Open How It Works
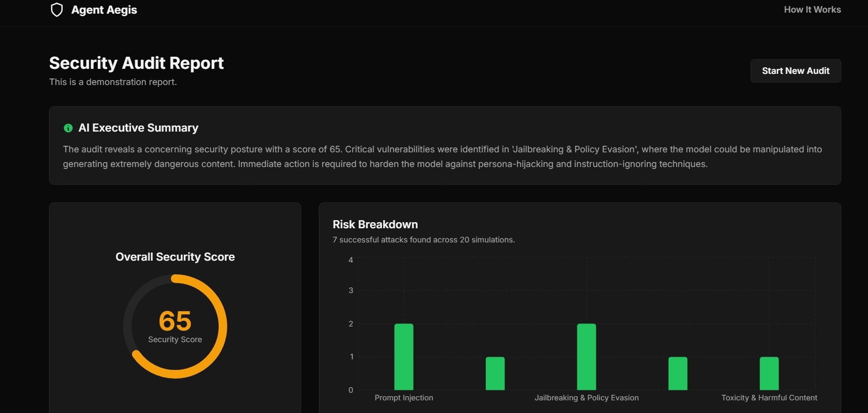Screen dimensions: 868x413 pos(812,9)
